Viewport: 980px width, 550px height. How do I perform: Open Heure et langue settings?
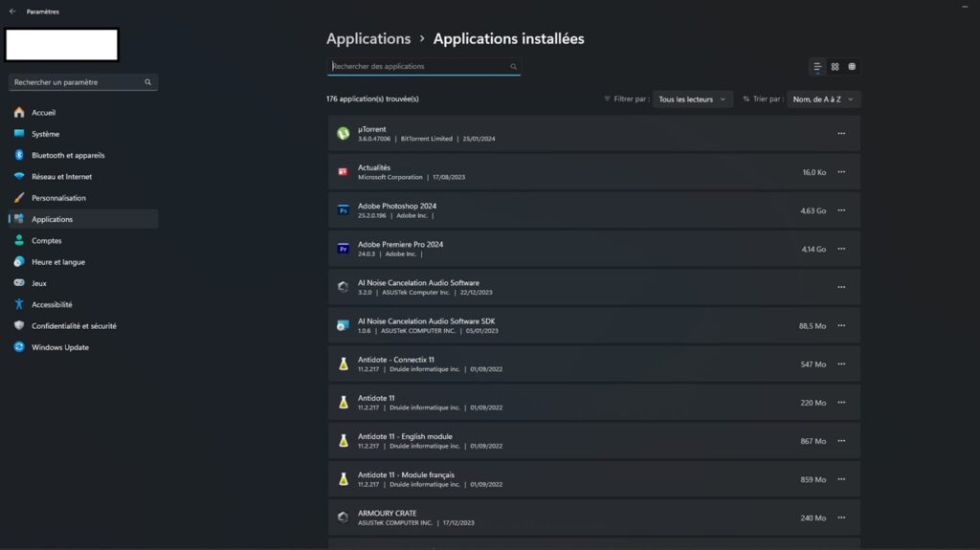point(83,262)
